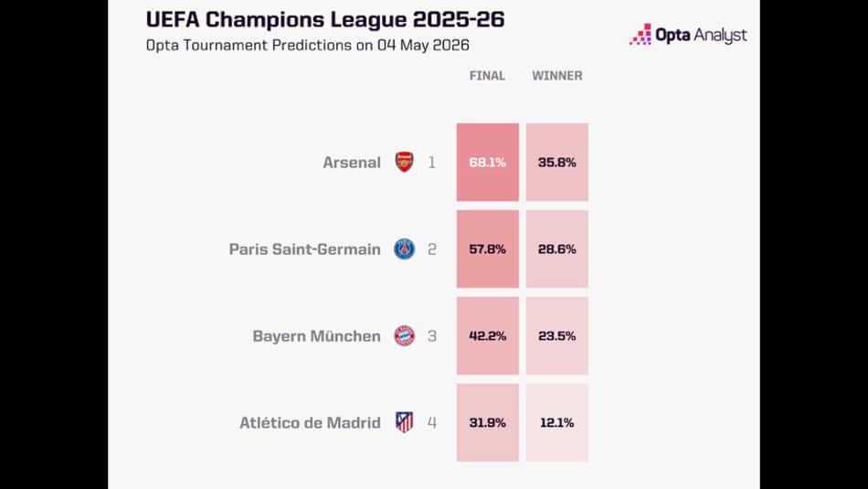Click the Arsenal club crest
This screenshot has height=489, width=868.
point(404,162)
